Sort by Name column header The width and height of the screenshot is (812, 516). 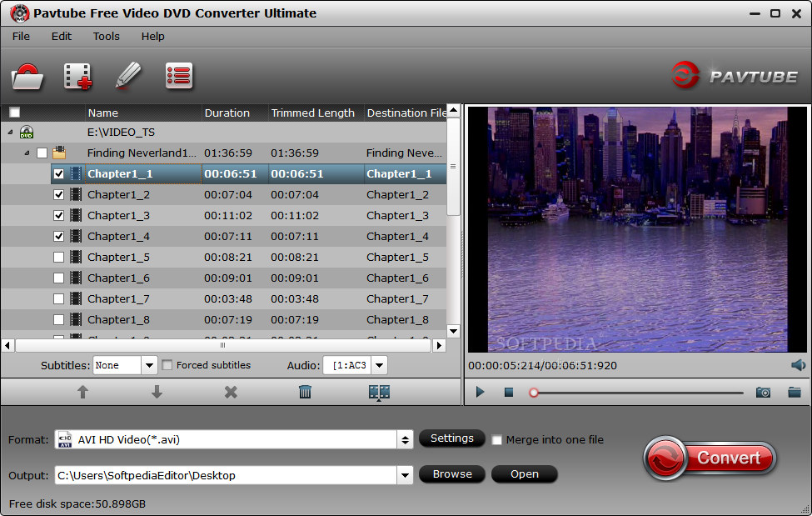coord(143,113)
